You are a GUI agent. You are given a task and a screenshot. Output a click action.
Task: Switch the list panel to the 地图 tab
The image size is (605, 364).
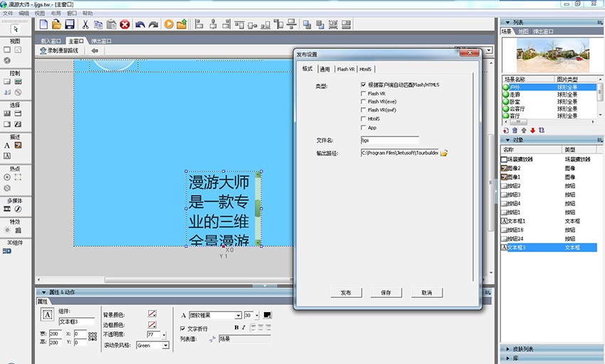click(x=523, y=31)
